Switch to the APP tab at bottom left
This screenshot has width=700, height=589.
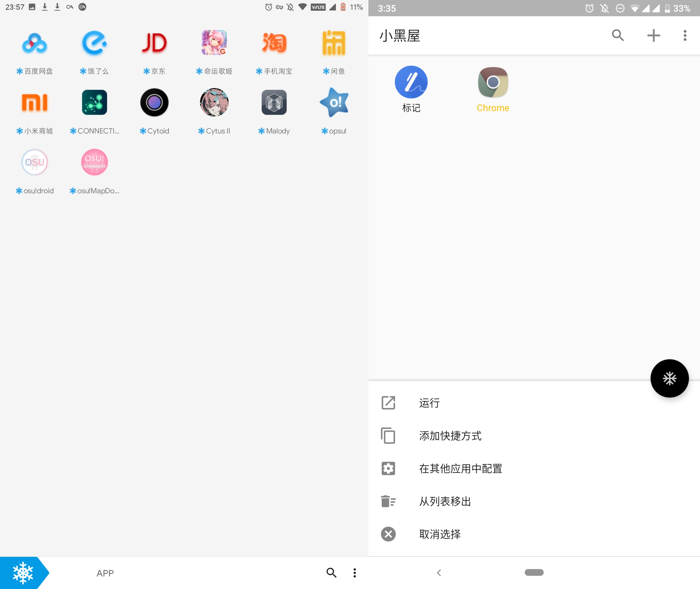click(105, 572)
